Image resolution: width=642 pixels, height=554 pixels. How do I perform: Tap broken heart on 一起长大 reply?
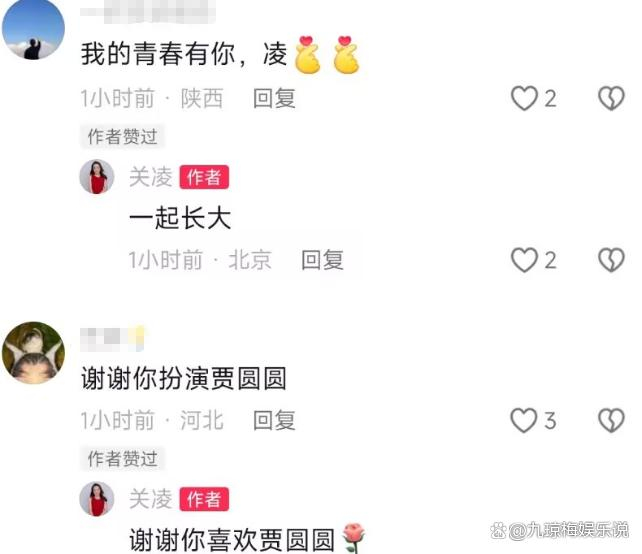point(611,260)
